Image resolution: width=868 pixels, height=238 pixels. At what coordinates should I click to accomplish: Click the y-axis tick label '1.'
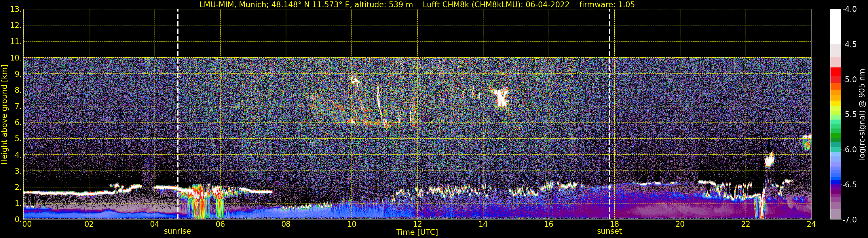[x=18, y=204]
